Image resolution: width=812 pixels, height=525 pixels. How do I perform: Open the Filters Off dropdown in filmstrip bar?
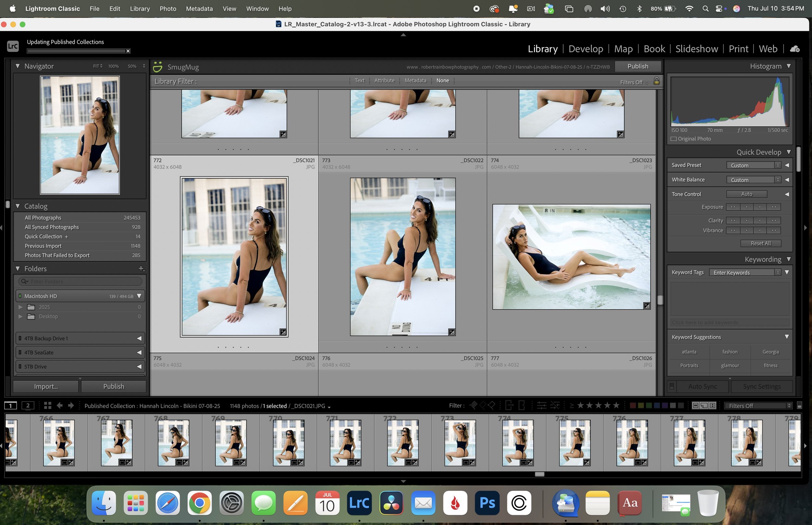(757, 406)
